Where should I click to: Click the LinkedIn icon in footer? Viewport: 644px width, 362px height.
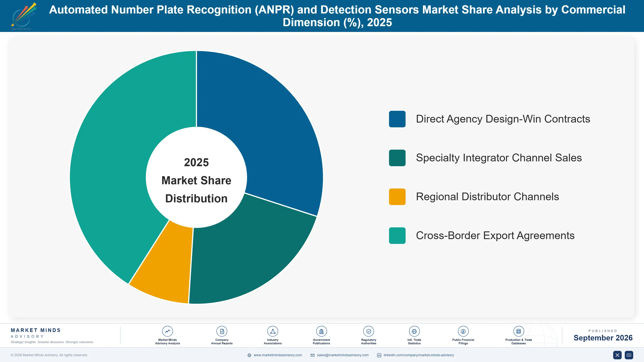(x=379, y=355)
